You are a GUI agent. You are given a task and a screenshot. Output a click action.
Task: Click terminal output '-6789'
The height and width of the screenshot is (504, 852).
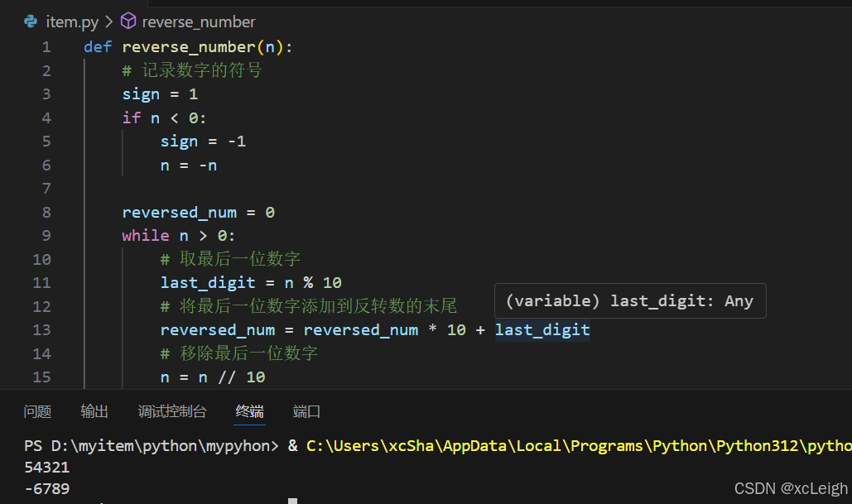(47, 489)
